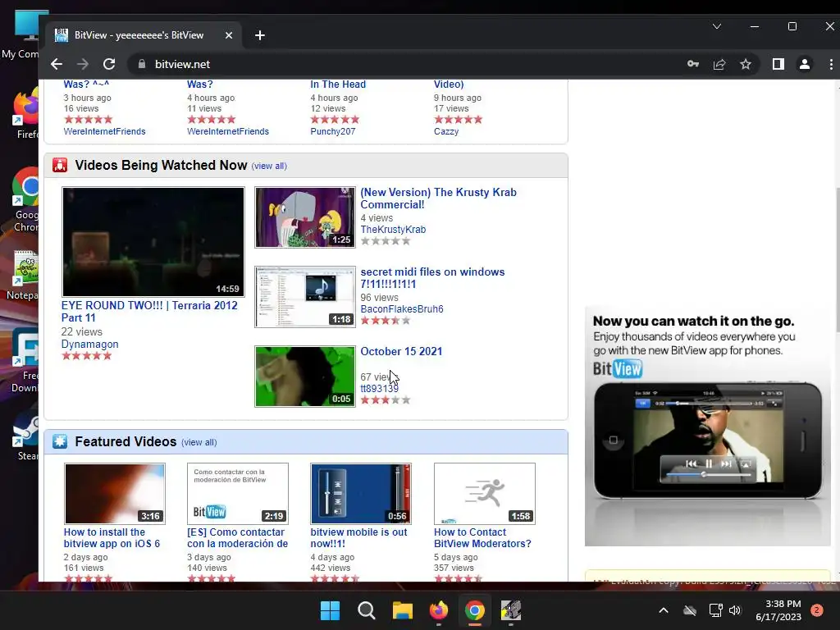The width and height of the screenshot is (840, 630).
Task: Open [ES] Como contactar con la moderación link
Action: tap(237, 538)
